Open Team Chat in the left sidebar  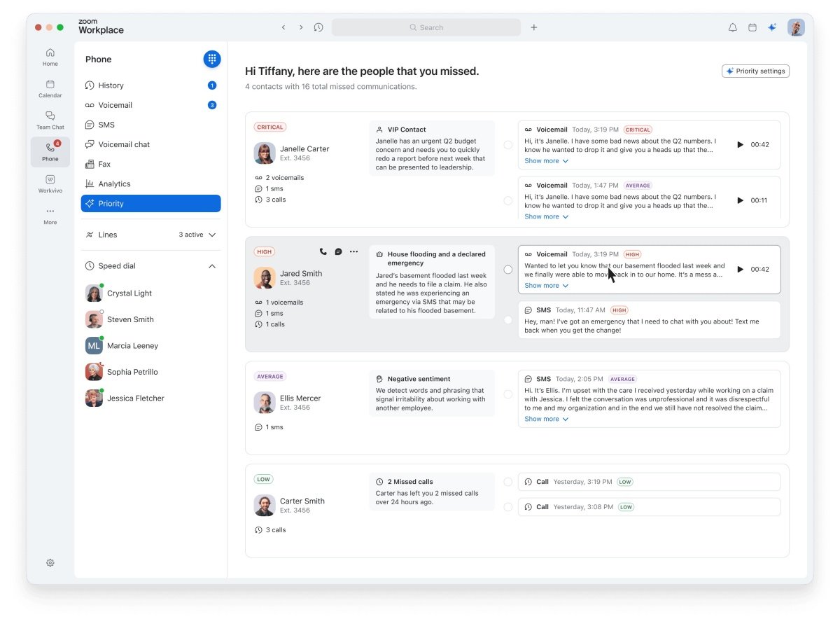(50, 120)
